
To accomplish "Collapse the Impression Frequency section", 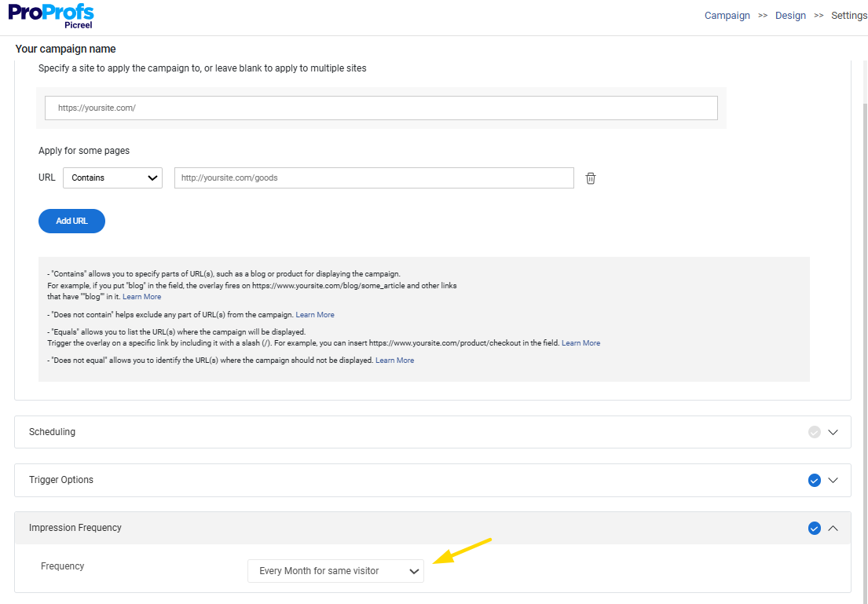I will tap(833, 528).
